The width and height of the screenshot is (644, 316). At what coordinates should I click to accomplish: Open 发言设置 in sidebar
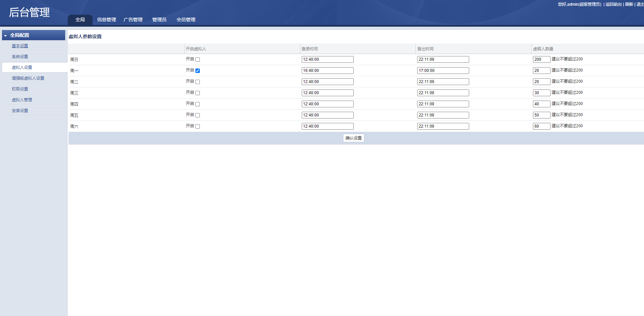[x=20, y=111]
